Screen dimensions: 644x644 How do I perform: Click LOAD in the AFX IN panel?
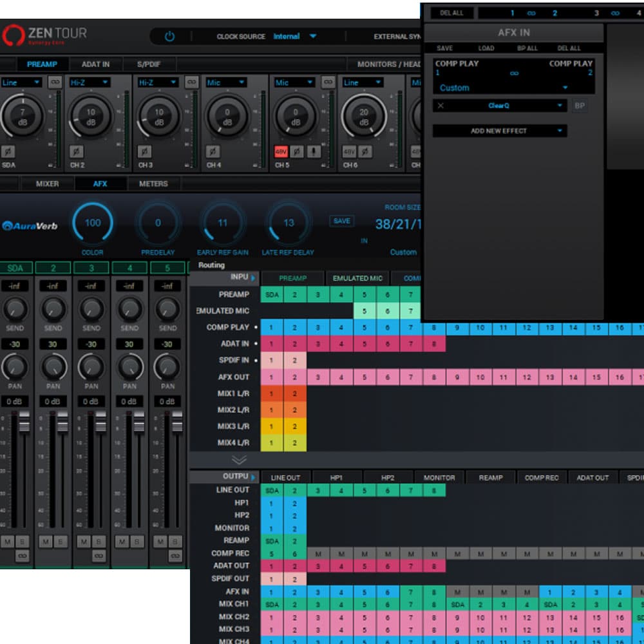tap(486, 48)
